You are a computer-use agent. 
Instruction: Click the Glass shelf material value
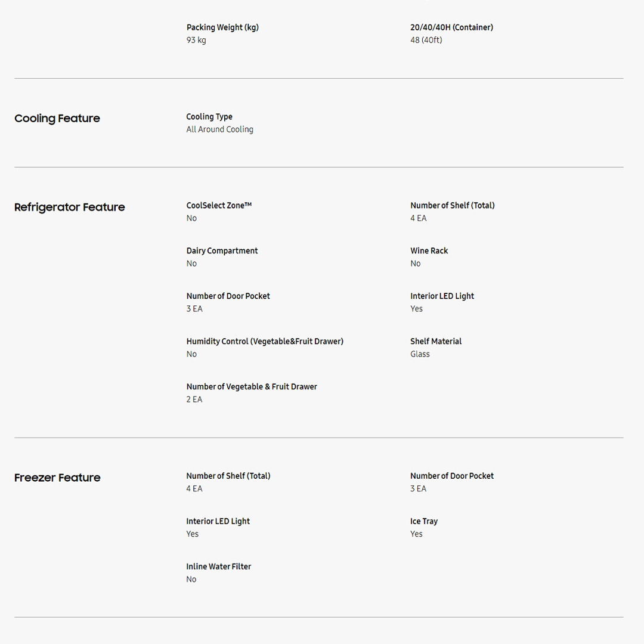point(420,354)
